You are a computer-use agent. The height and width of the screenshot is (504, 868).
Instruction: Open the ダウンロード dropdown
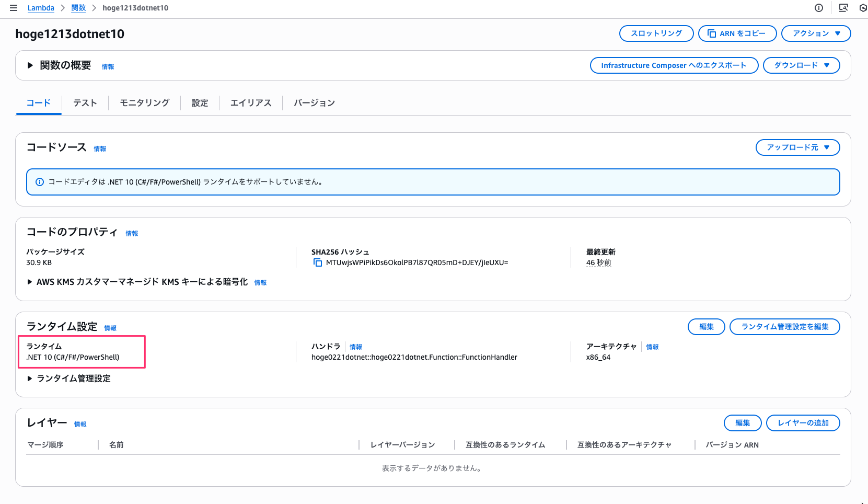[x=801, y=65]
